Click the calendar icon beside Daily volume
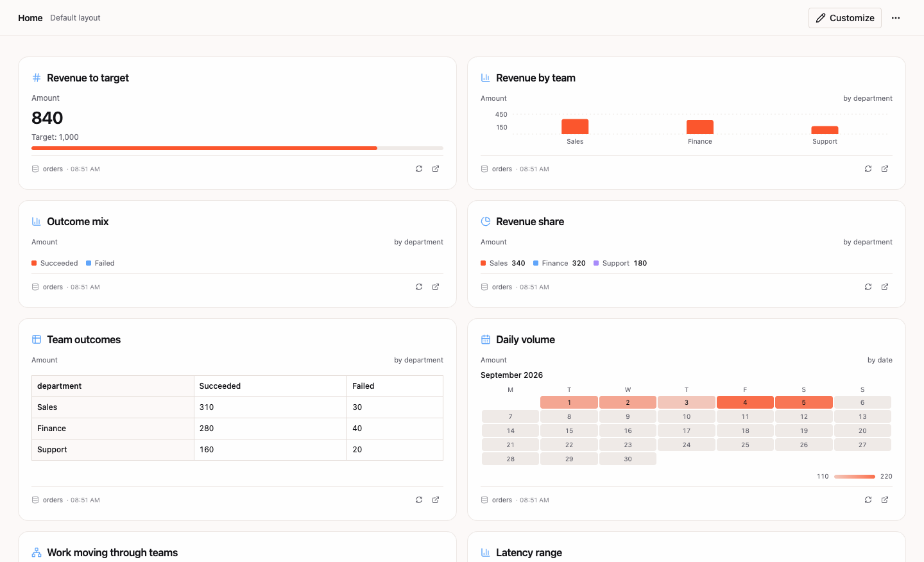The image size is (924, 562). point(486,339)
